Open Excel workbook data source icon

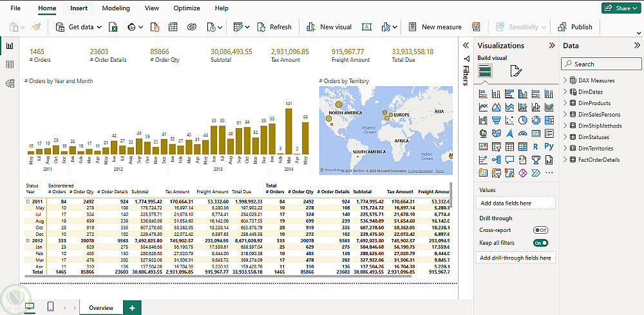(113, 27)
